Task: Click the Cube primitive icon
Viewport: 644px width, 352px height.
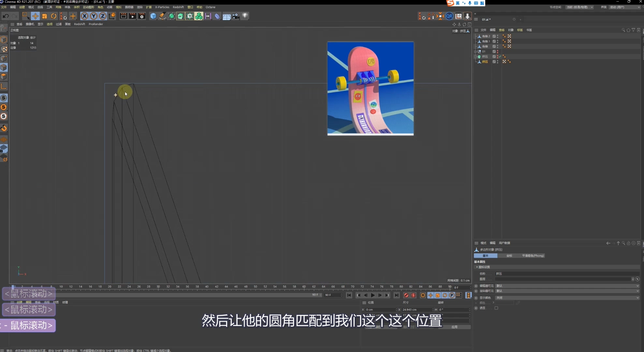Action: pyautogui.click(x=153, y=16)
